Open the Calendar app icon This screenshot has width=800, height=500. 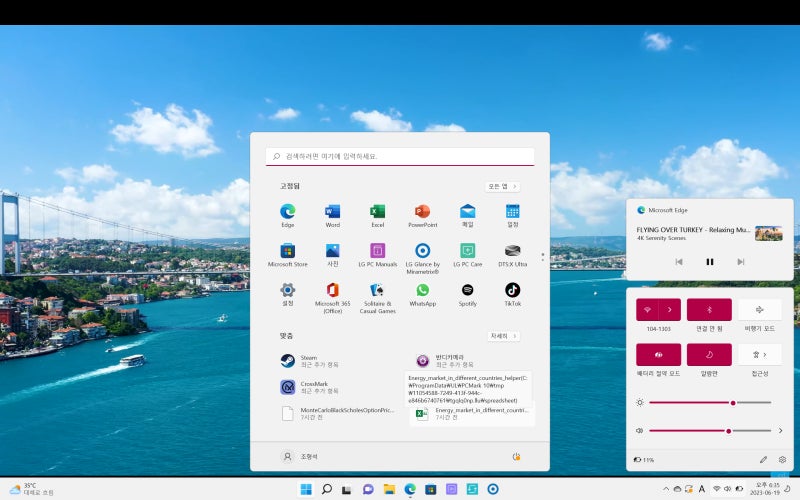512,215
